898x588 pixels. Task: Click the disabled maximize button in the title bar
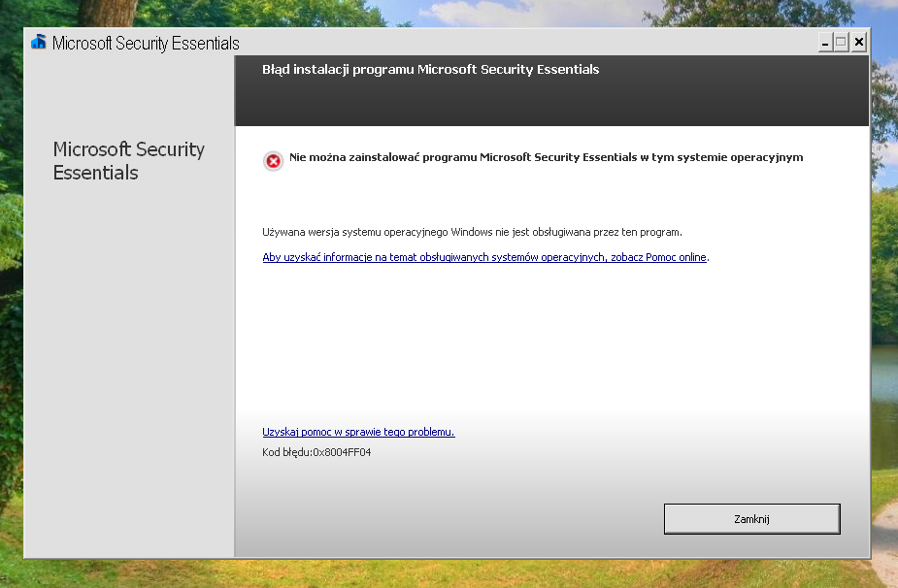[x=841, y=42]
